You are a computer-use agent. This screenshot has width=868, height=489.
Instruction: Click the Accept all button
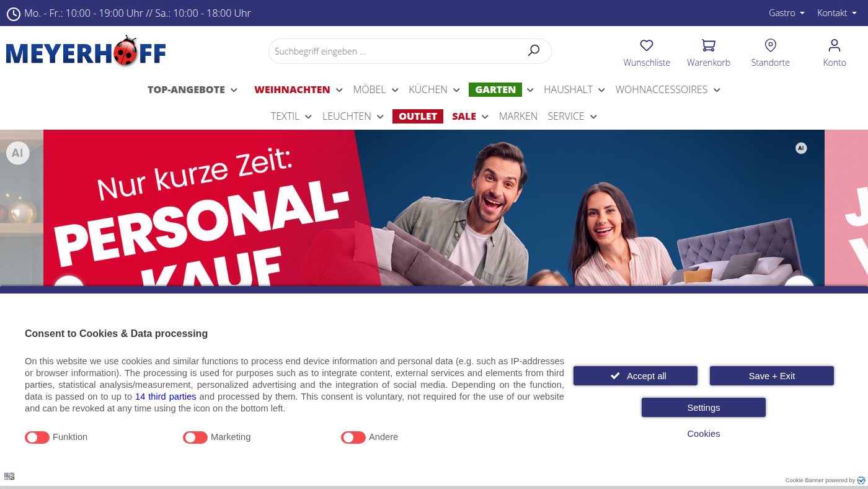(635, 376)
